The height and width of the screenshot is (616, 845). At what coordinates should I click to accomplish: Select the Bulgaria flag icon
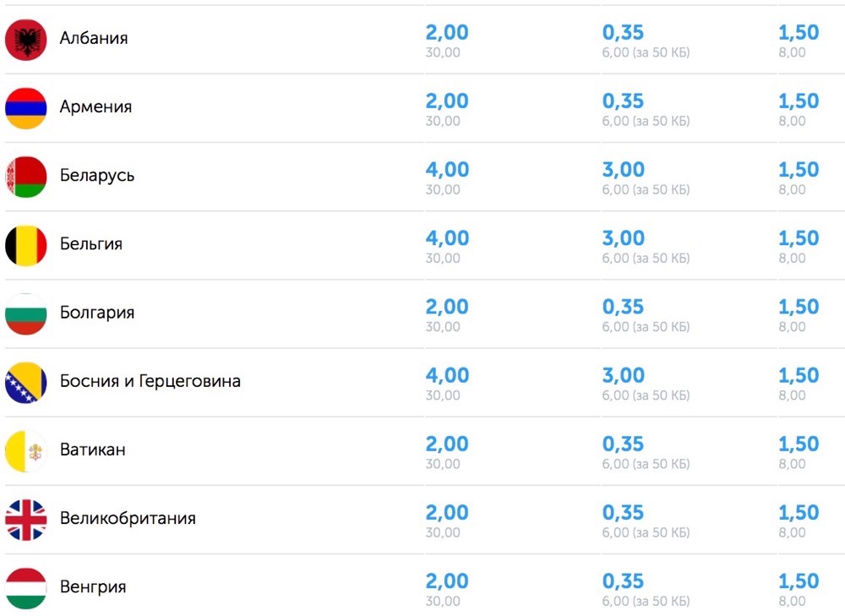(x=26, y=313)
